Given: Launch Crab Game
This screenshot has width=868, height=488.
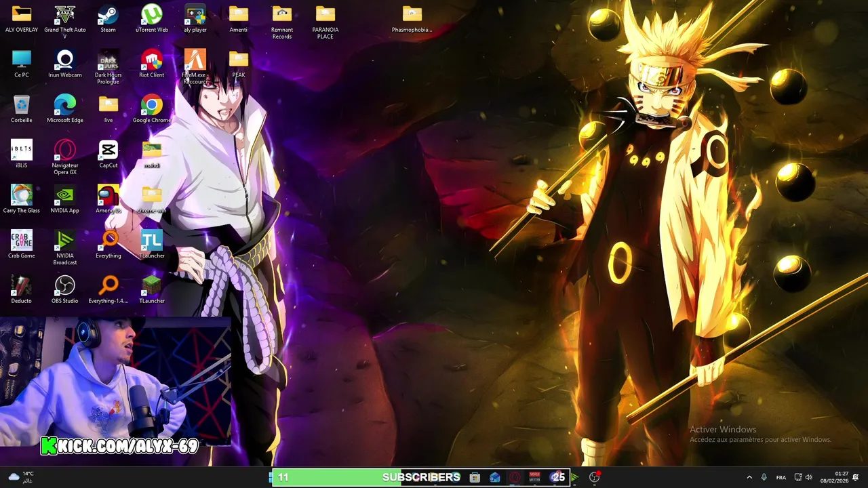Looking at the screenshot, I should tap(22, 245).
